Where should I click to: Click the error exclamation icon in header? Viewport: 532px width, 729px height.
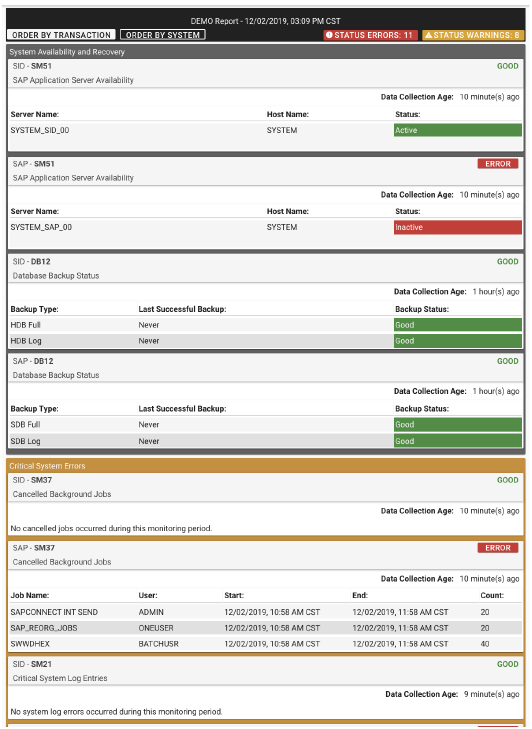pyautogui.click(x=329, y=35)
